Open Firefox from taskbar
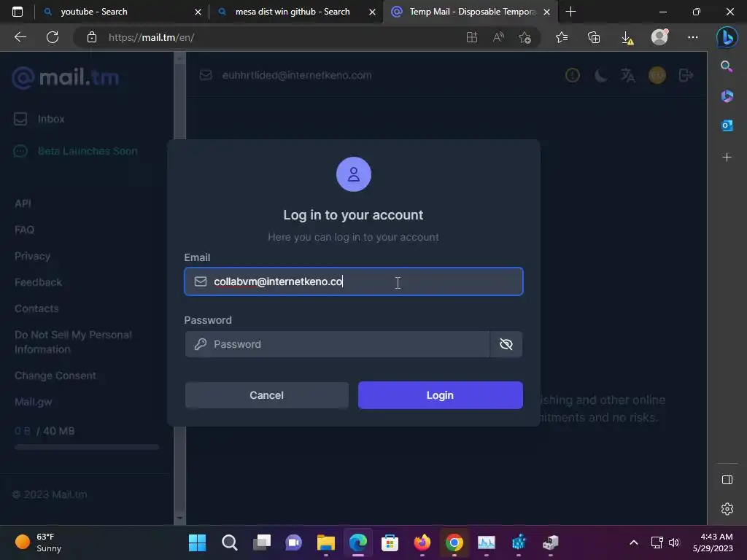The width and height of the screenshot is (747, 560). click(x=422, y=542)
